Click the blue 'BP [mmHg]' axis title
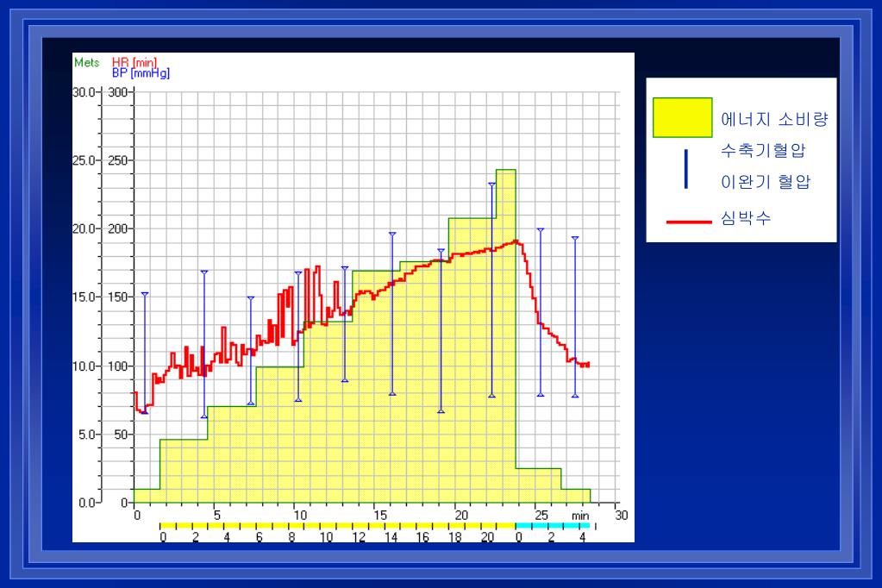882x588 pixels. pyautogui.click(x=141, y=72)
